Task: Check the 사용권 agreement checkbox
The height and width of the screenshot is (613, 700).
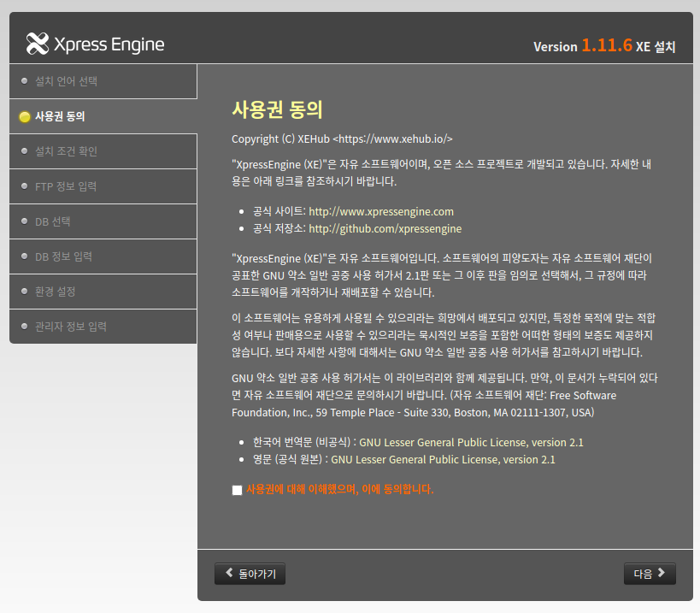Action: pos(237,490)
